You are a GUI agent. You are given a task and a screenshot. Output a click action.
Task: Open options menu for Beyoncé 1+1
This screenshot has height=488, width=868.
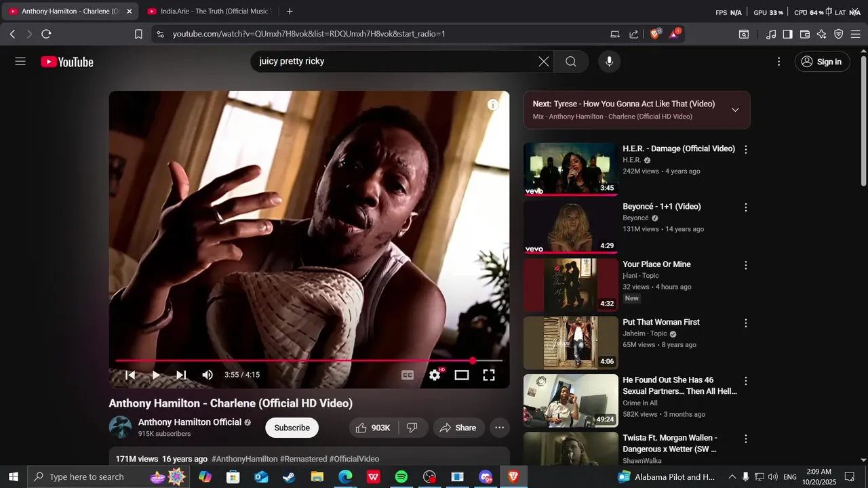746,207
